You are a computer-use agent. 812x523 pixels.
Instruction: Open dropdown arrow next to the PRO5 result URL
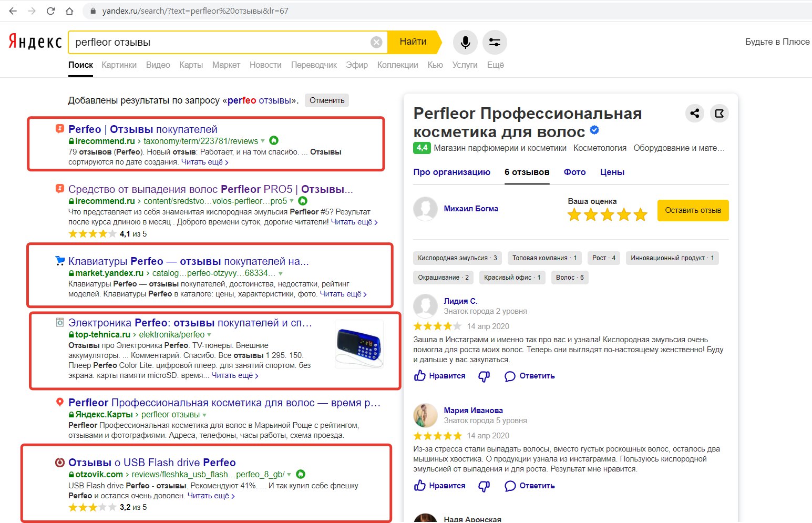(x=292, y=201)
